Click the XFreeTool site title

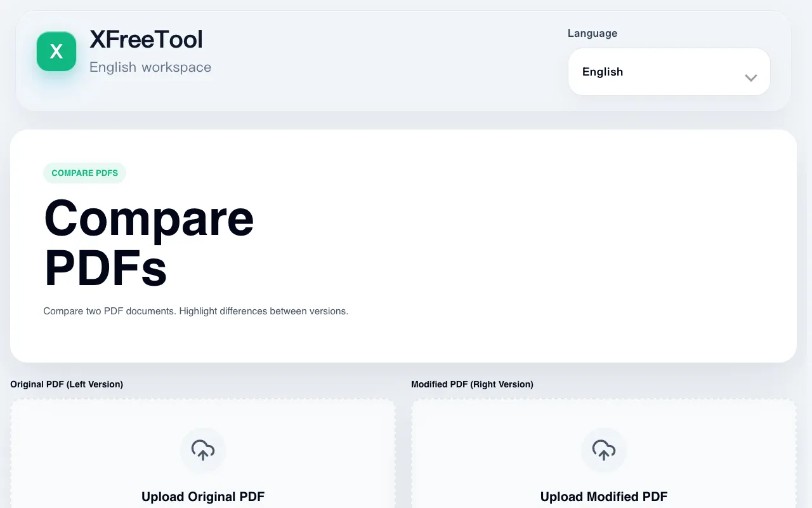146,39
